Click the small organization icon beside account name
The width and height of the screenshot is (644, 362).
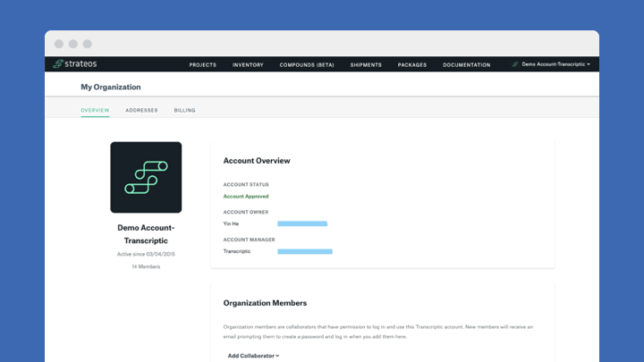point(515,64)
